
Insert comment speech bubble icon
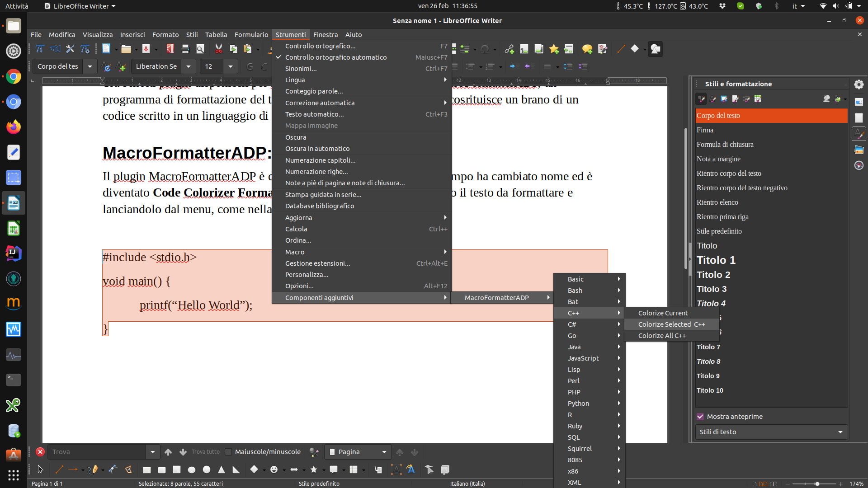point(587,49)
